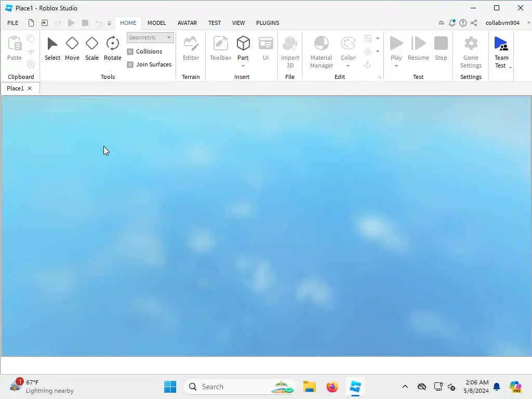The image size is (532, 399).
Task: Expand the Color dropdown arrow
Action: point(348,66)
